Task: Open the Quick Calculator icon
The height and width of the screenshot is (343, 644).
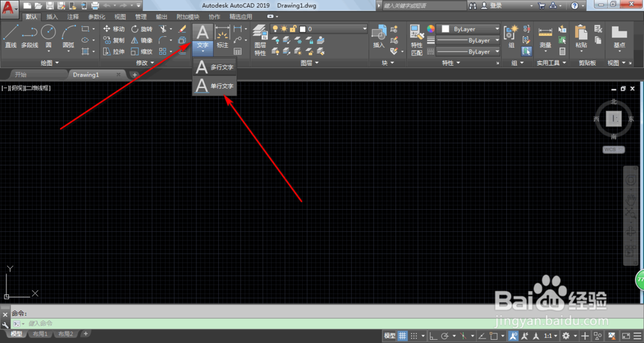Action: [562, 51]
